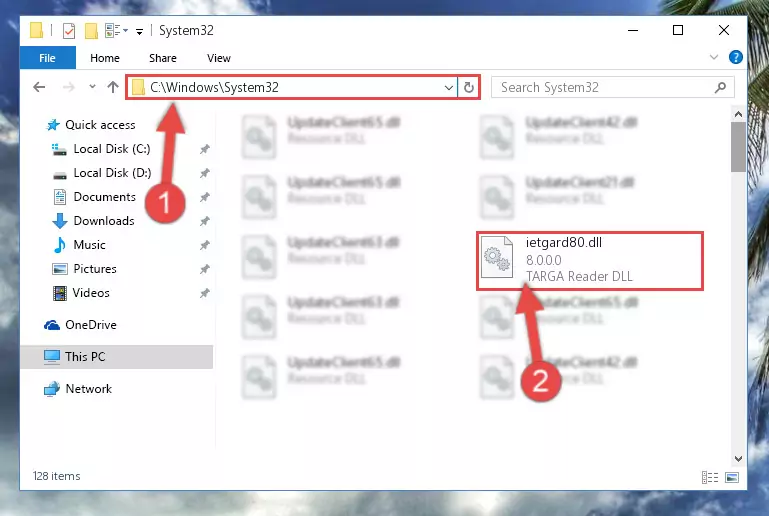This screenshot has height=516, width=769.
Task: Click pin icon next to Videos
Action: (205, 293)
